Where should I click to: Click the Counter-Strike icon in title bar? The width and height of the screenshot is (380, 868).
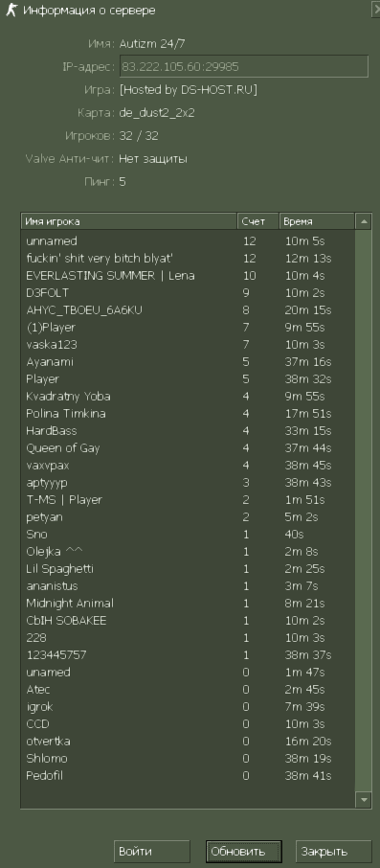(x=11, y=10)
